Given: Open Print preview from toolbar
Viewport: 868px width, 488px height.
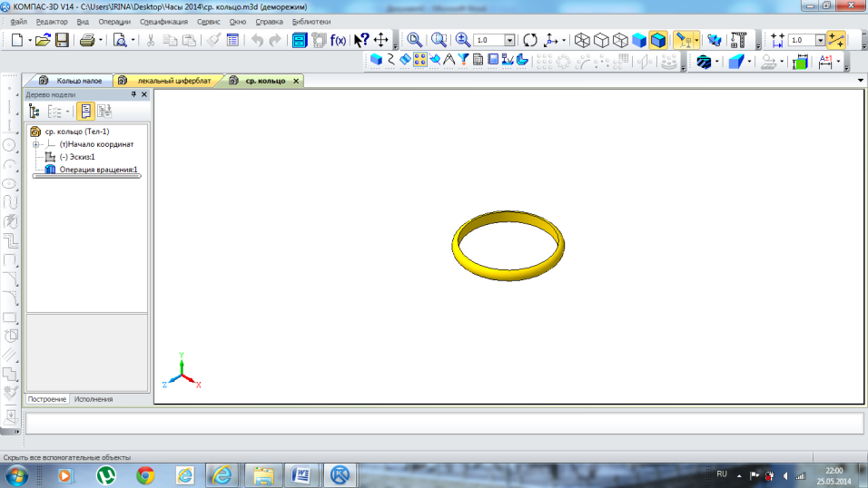Looking at the screenshot, I should click(119, 40).
